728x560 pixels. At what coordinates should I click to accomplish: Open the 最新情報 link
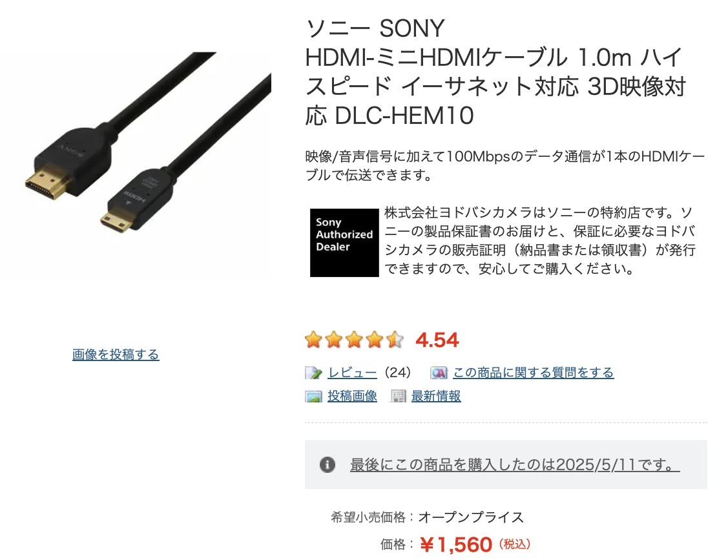click(436, 396)
